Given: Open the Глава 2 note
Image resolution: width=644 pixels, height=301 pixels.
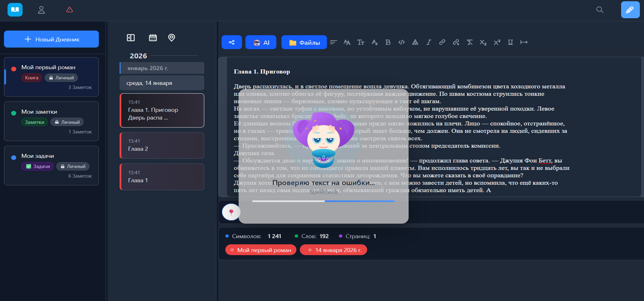Looking at the screenshot, I should coord(162,145).
